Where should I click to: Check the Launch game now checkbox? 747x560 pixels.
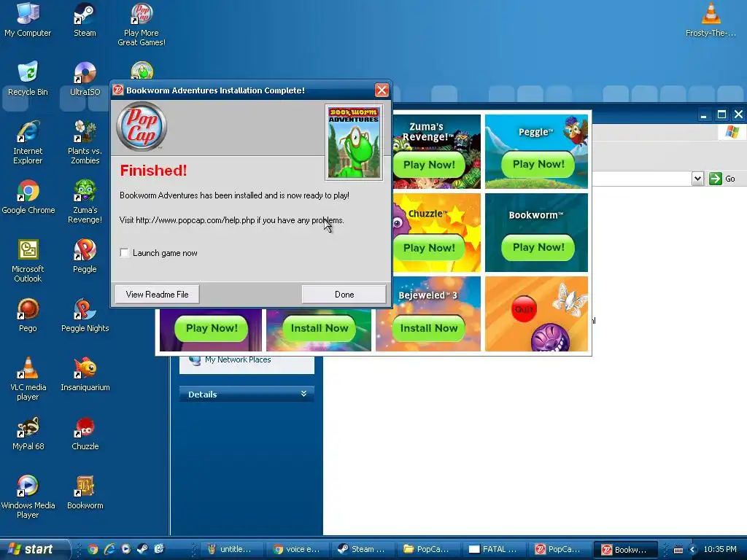[124, 253]
